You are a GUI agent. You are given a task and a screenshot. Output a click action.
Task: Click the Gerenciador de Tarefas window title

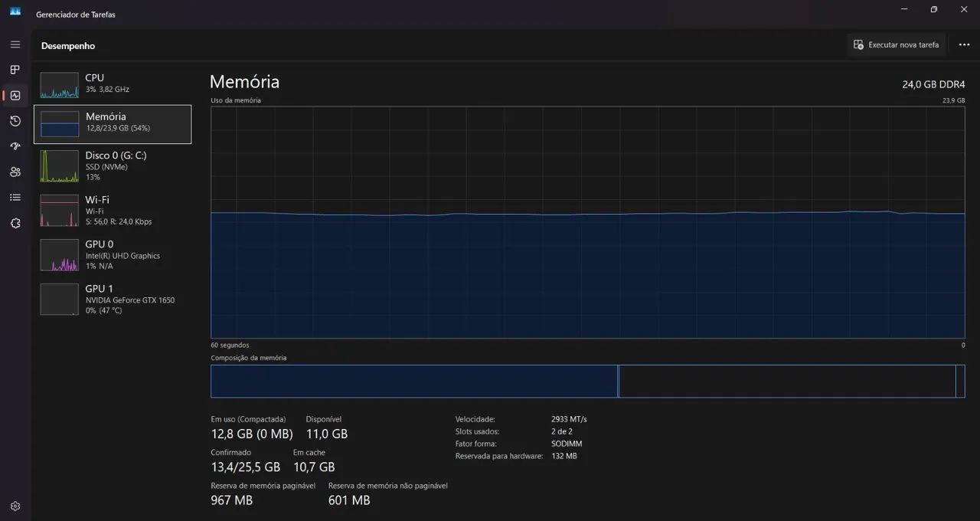pyautogui.click(x=76, y=15)
